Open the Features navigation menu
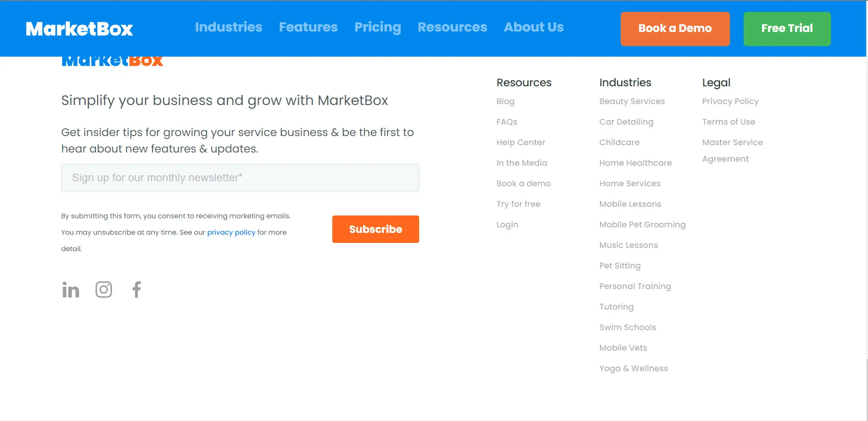This screenshot has height=421, width=868. tap(309, 27)
